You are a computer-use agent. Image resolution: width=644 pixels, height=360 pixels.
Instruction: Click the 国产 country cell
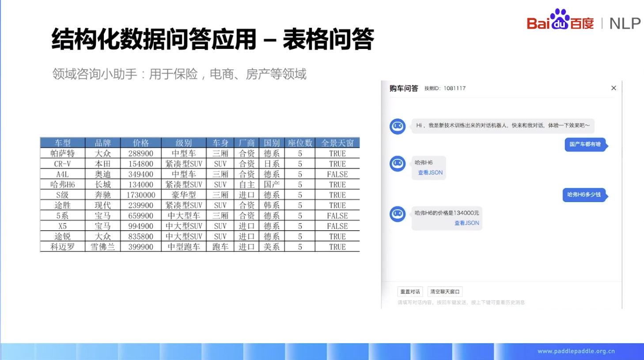(x=272, y=184)
